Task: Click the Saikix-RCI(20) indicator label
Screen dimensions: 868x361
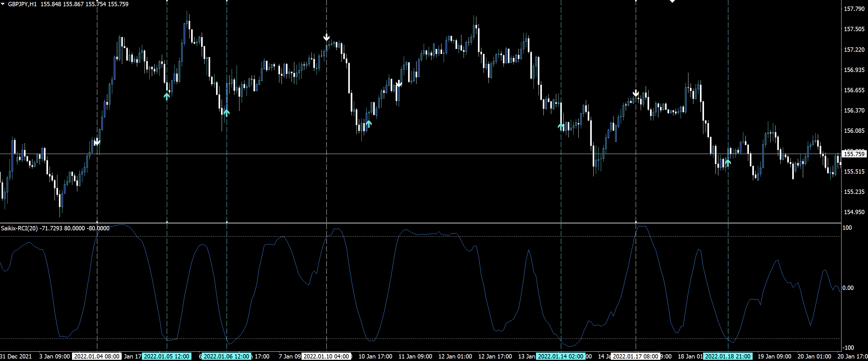Action: click(x=19, y=228)
